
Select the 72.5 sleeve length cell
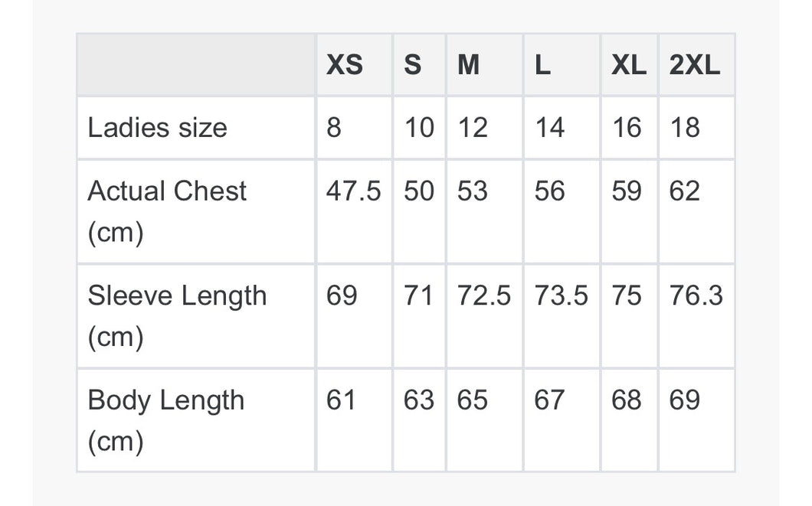pyautogui.click(x=484, y=316)
